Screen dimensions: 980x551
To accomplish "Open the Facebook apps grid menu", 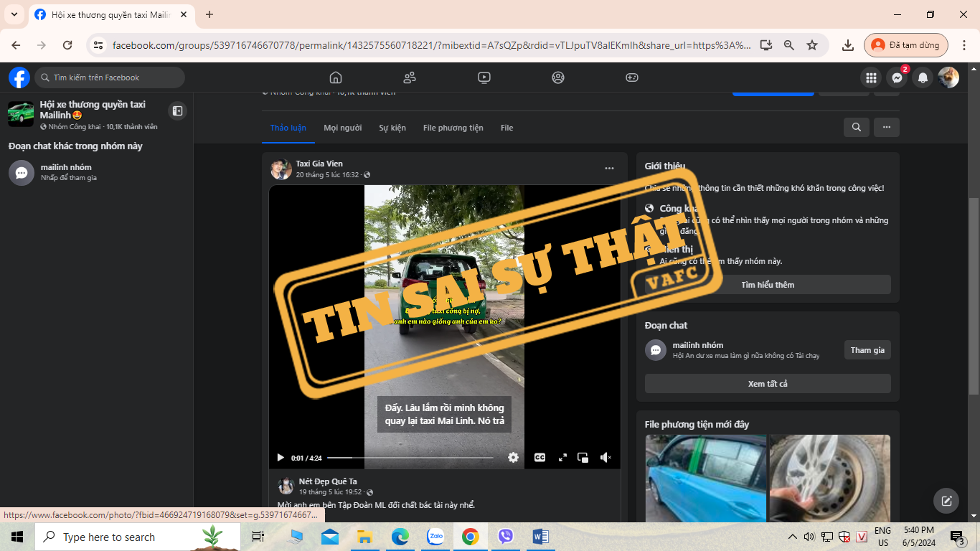I will [x=871, y=77].
